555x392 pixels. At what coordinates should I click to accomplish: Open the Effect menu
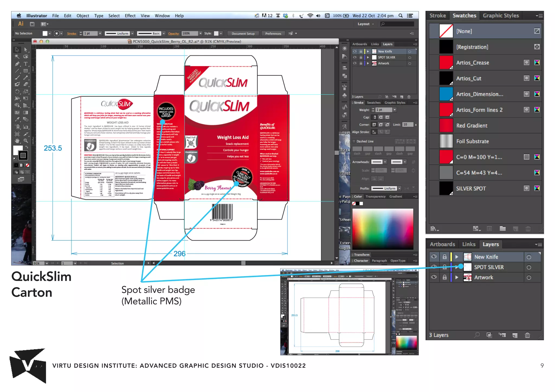pyautogui.click(x=130, y=16)
